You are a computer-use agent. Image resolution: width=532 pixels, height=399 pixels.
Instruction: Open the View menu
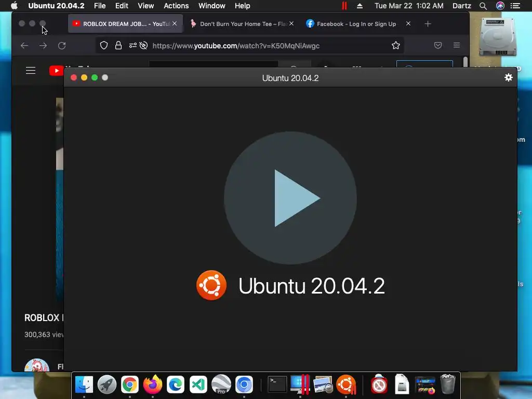coord(145,6)
